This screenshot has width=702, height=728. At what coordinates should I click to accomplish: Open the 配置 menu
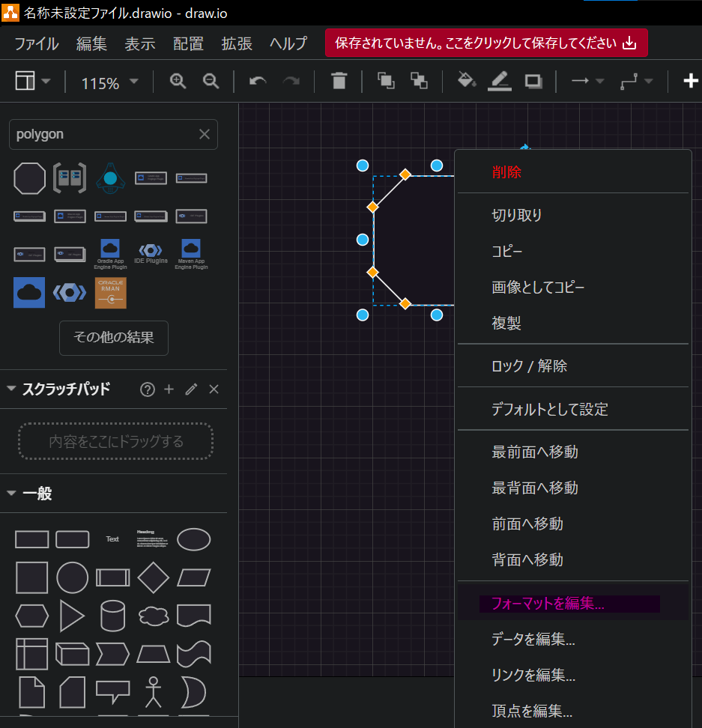[188, 43]
